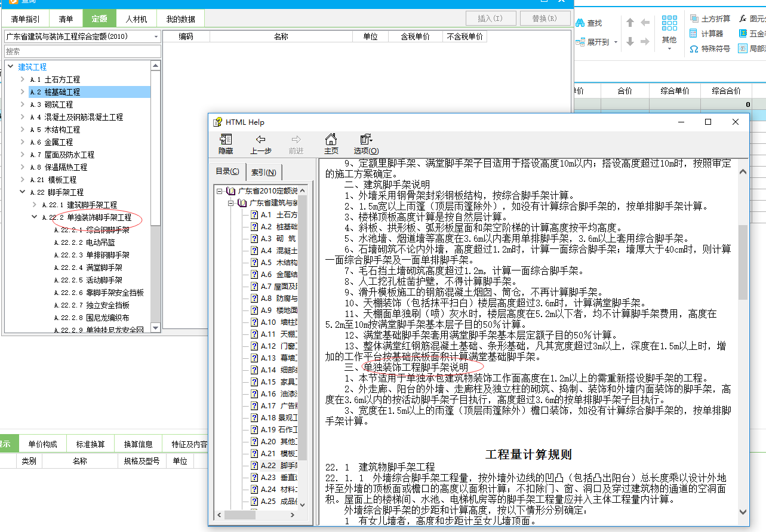Select A.21 模板工程 tree item

(53, 180)
